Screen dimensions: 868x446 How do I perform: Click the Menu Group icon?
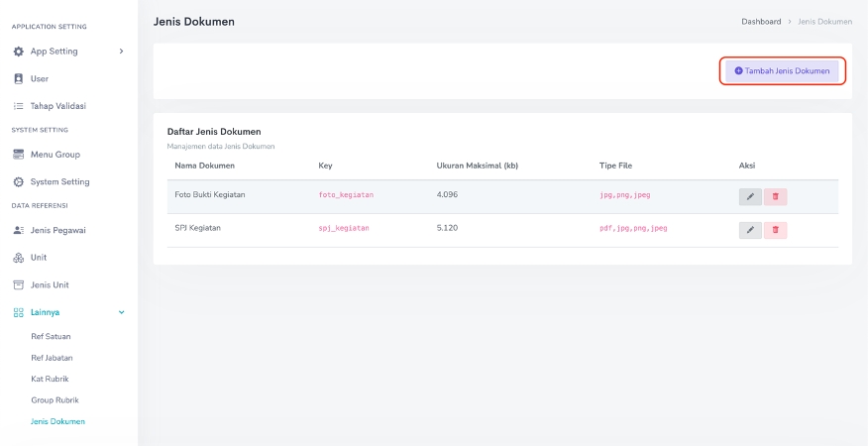(18, 155)
